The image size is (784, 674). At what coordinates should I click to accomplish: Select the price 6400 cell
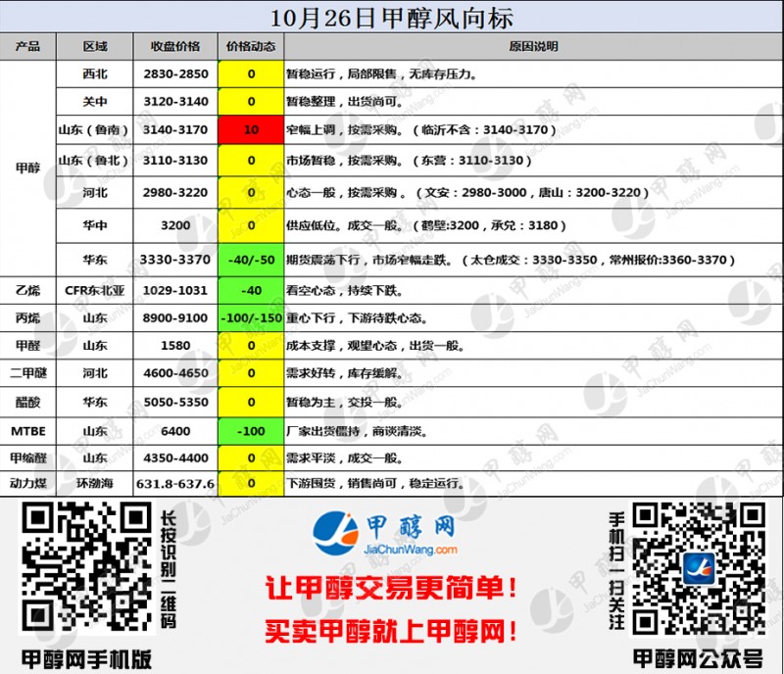tap(175, 431)
